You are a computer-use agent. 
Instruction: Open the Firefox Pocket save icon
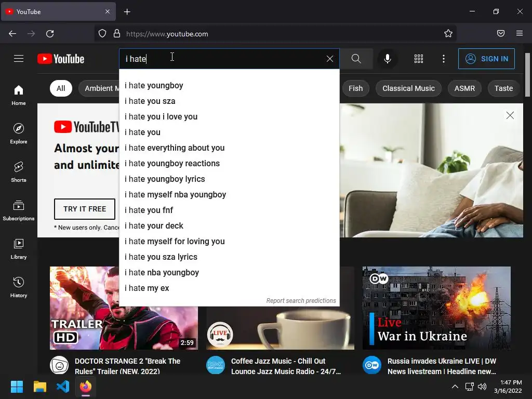[501, 33]
